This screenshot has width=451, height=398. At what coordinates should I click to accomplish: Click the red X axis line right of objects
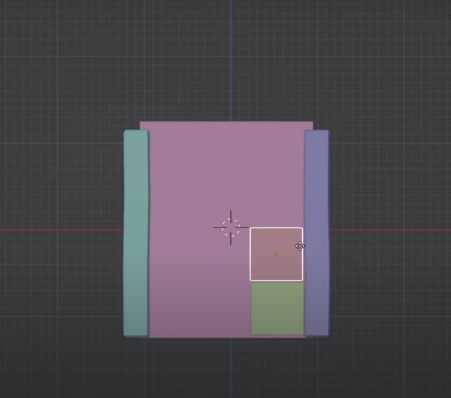(x=390, y=230)
